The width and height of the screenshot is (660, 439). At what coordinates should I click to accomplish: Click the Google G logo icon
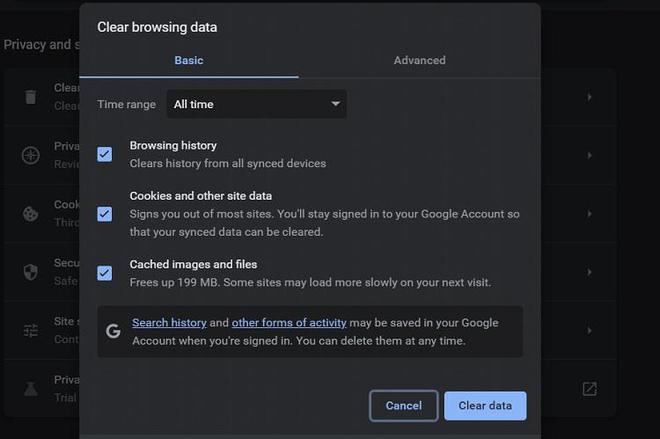tap(113, 331)
